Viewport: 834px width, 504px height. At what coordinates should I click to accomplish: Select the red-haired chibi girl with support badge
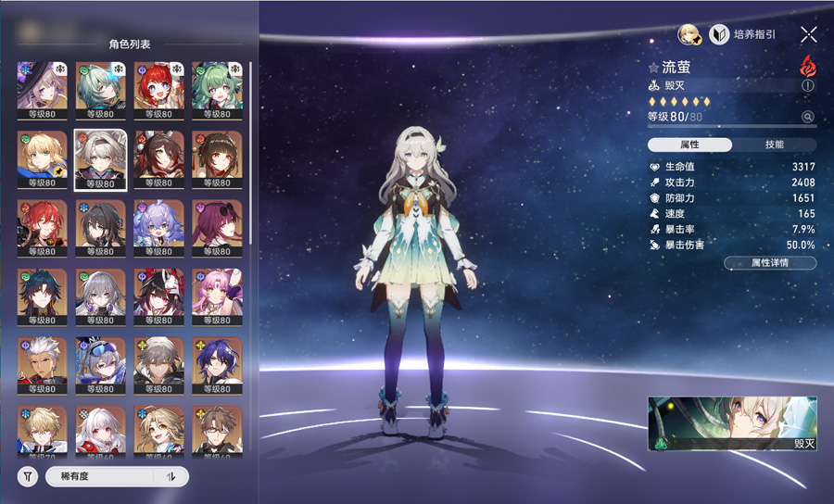tap(159, 91)
